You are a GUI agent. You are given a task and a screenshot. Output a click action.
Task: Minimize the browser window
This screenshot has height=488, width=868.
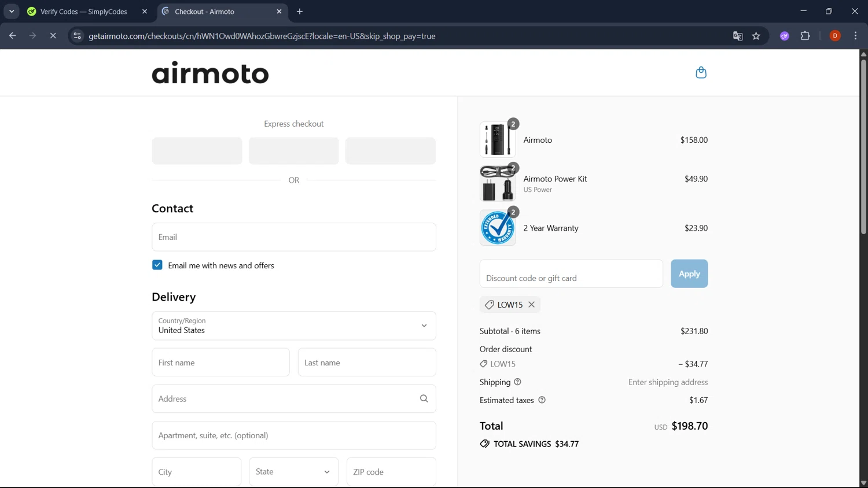(803, 11)
